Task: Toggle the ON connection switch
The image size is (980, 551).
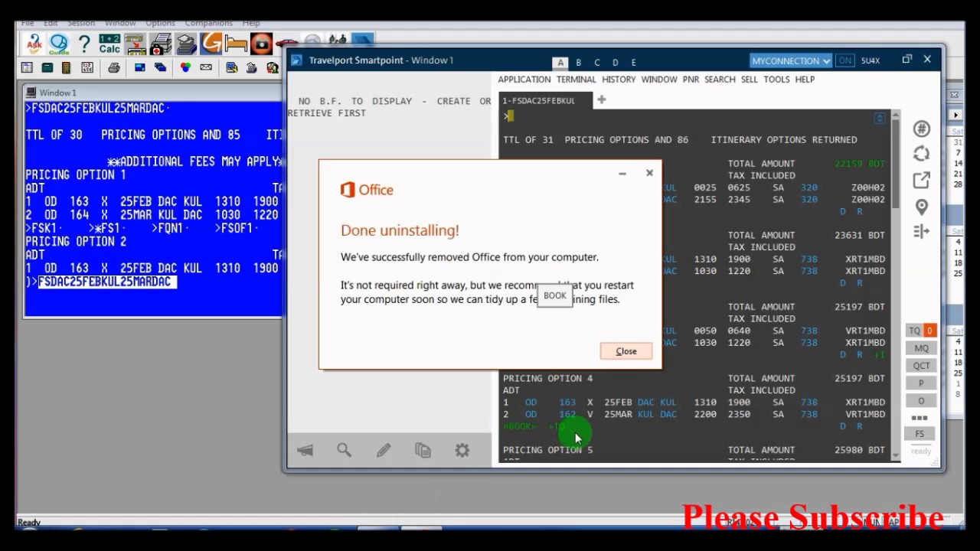Action: pos(844,60)
